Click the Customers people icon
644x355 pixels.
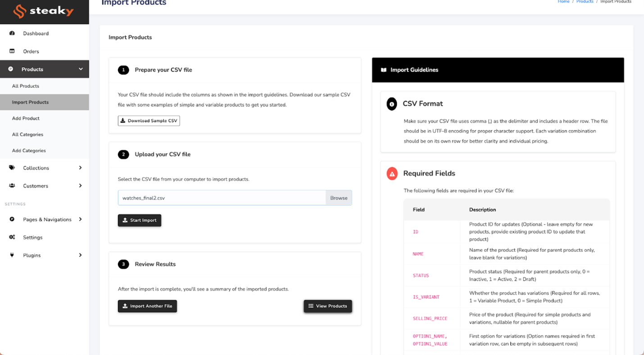(x=12, y=186)
